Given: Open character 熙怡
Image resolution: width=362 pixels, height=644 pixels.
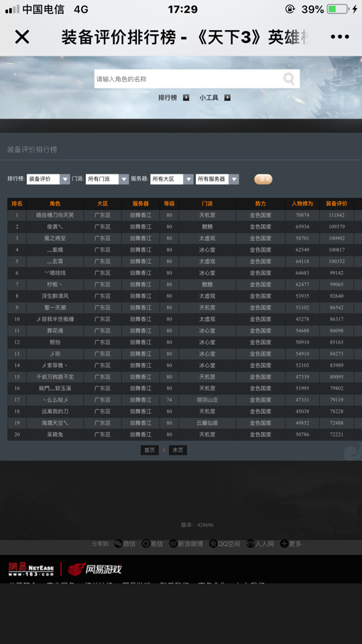Looking at the screenshot, I should (55, 342).
